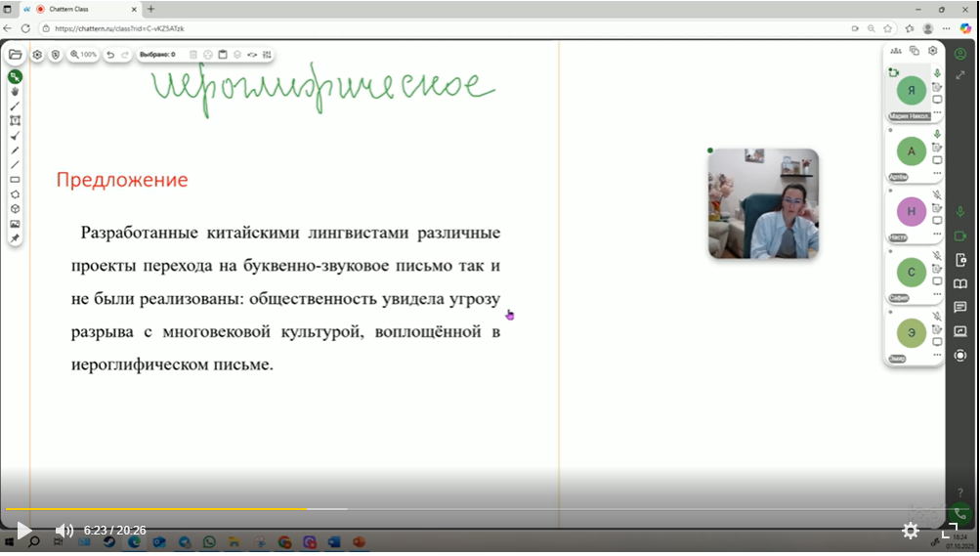Select the pin tool in left toolbar
980x556 pixels.
click(x=15, y=238)
